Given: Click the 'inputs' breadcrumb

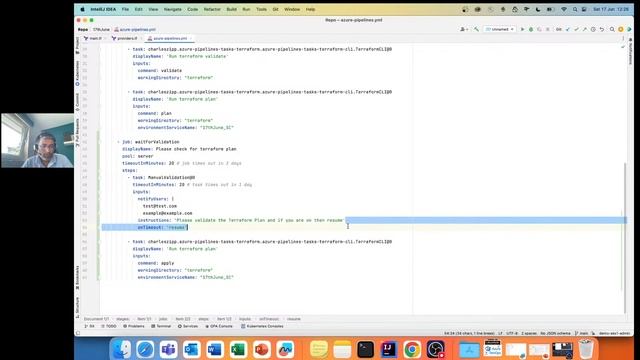Looking at the screenshot, I should 245,319.
